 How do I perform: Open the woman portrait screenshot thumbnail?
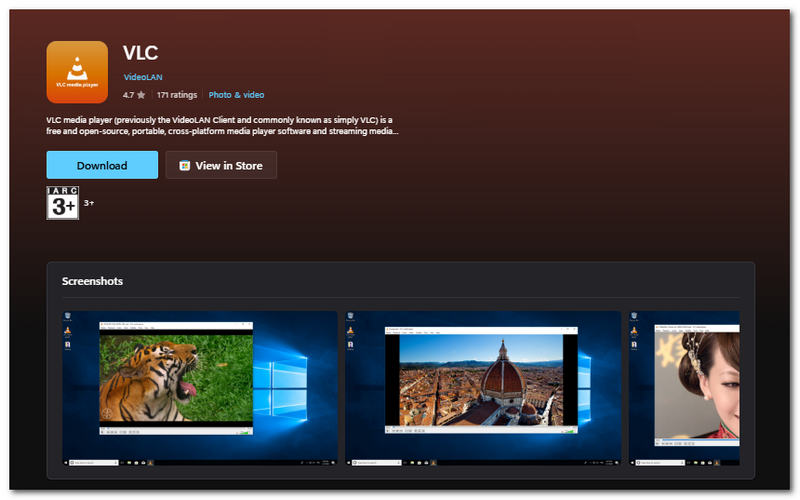point(684,388)
